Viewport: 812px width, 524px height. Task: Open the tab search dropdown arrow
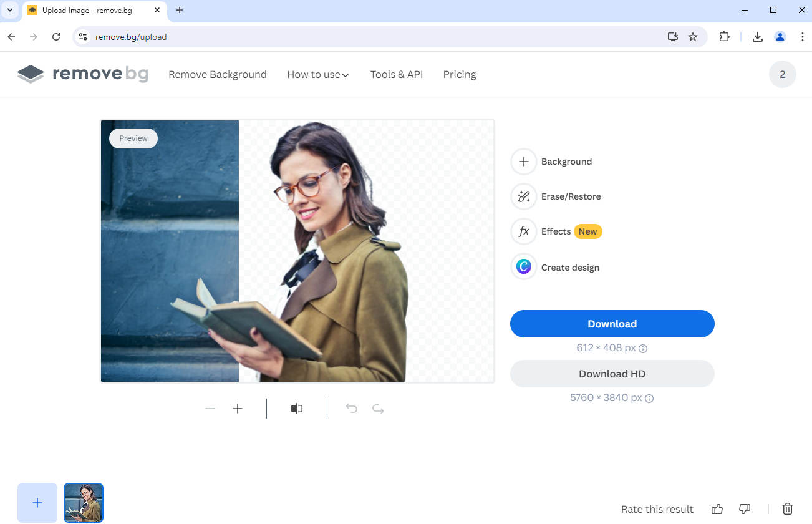10,10
